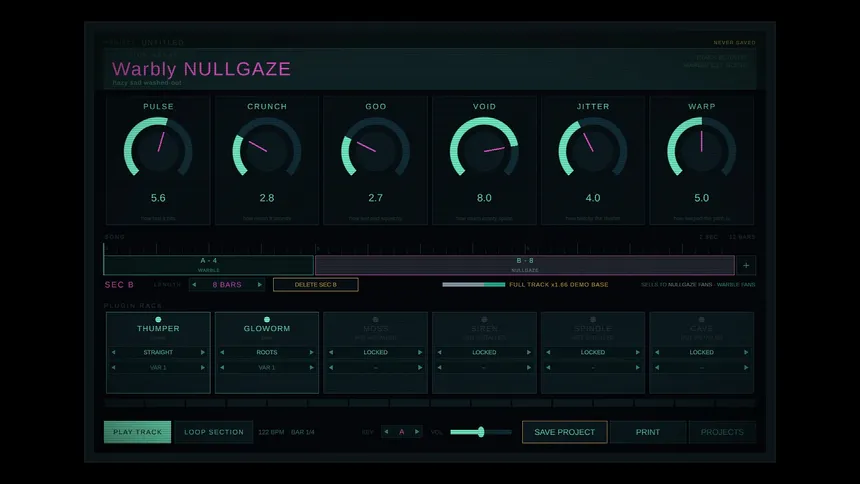Advance THUMPER VAR 1 to next variation

click(x=202, y=368)
